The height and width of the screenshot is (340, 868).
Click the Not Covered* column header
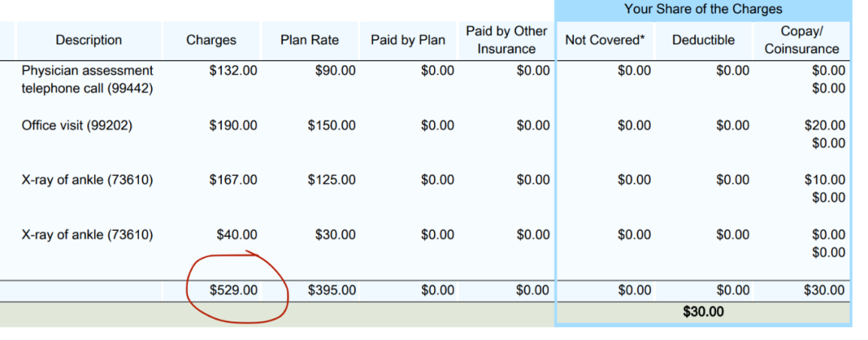coord(605,40)
